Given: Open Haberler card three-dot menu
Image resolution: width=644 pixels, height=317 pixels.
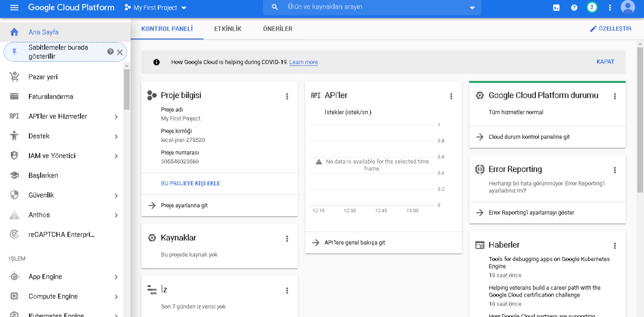Looking at the screenshot, I should [x=615, y=246].
